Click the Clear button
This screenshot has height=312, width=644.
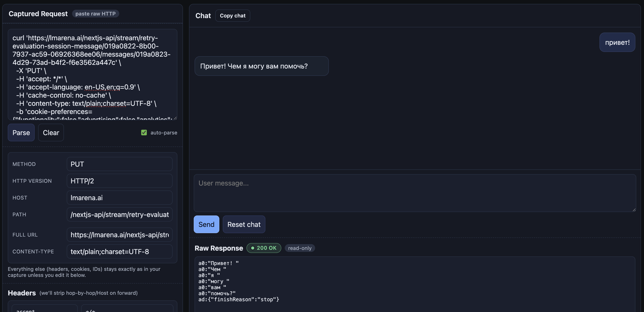(51, 133)
